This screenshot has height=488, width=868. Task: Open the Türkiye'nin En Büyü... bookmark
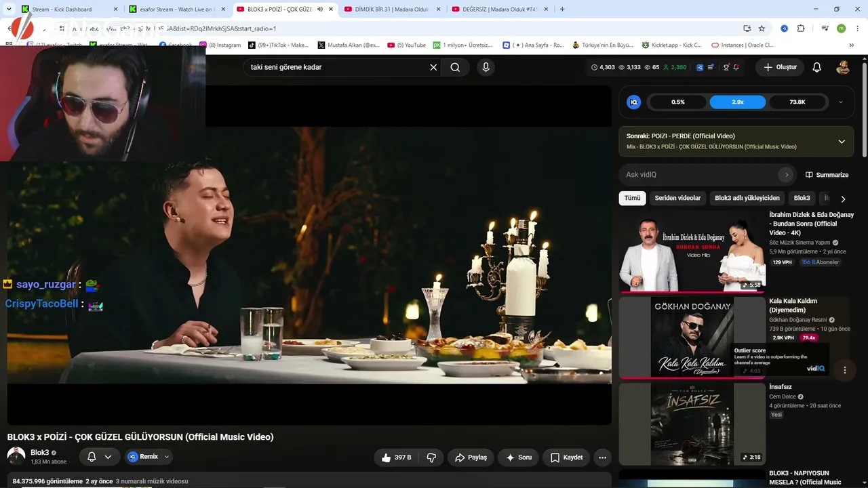point(601,45)
